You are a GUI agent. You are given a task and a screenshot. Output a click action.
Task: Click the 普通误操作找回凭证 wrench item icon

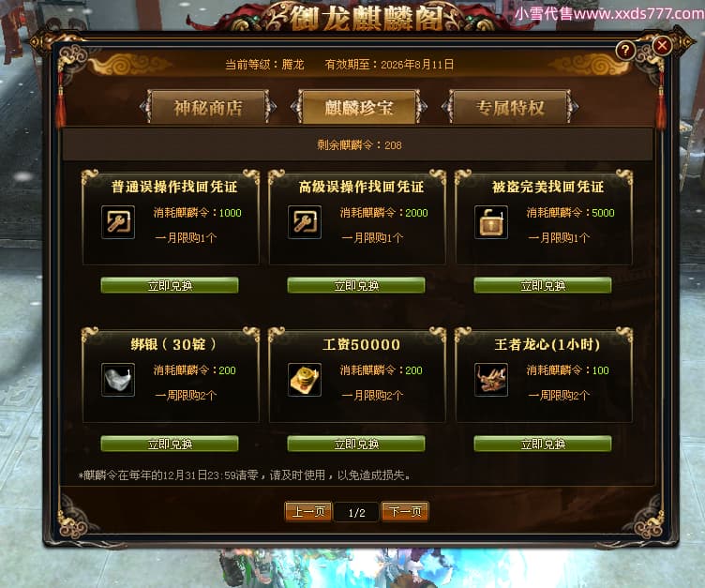point(118,222)
